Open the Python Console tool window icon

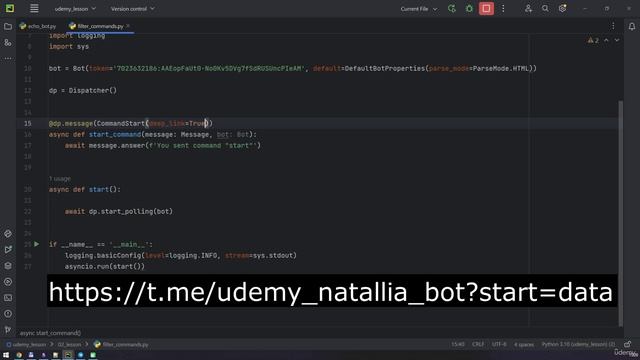click(8, 282)
